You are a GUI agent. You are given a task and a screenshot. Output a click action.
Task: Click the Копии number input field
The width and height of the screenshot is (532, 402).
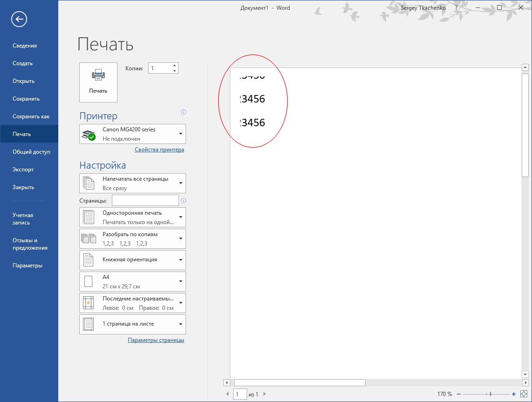coord(160,68)
